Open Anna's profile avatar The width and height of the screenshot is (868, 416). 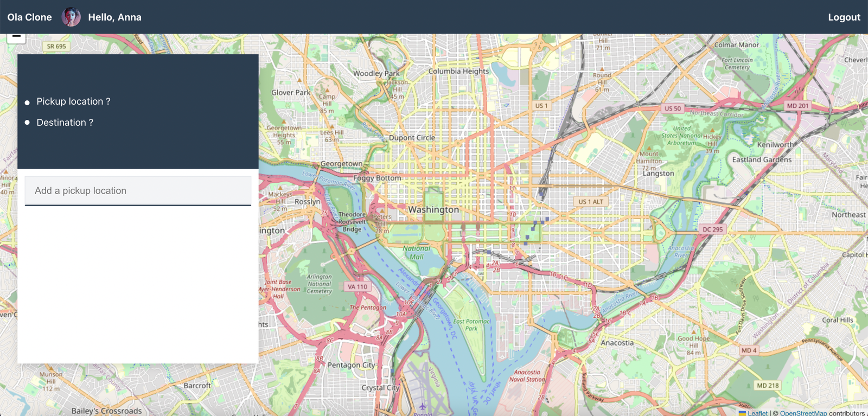pyautogui.click(x=71, y=17)
